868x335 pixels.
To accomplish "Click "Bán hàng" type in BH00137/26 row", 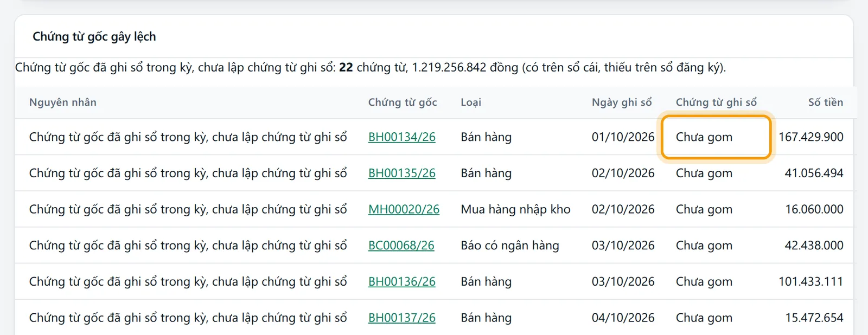I will point(486,318).
